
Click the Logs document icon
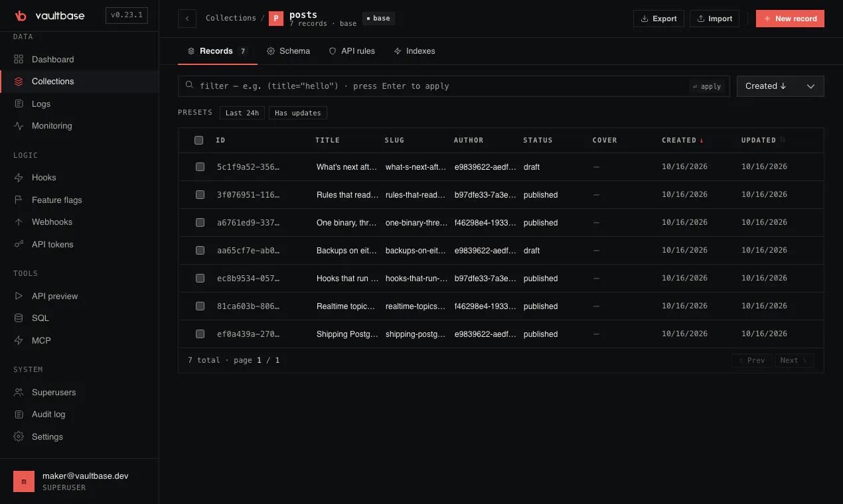point(19,103)
